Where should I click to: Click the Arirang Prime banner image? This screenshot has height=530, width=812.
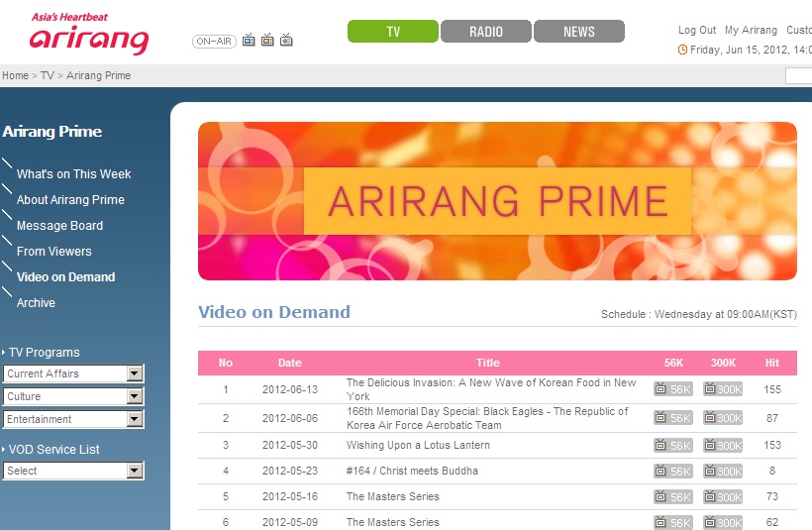click(497, 201)
